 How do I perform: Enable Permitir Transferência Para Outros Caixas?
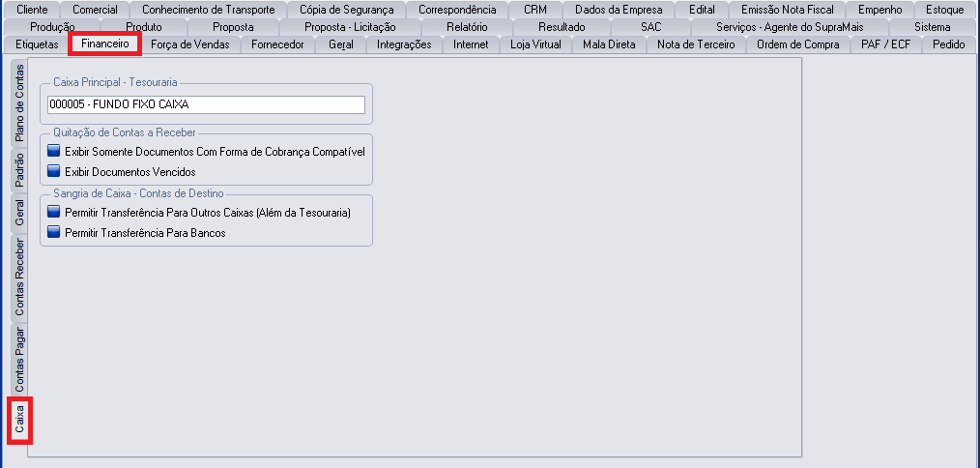tap(54, 212)
